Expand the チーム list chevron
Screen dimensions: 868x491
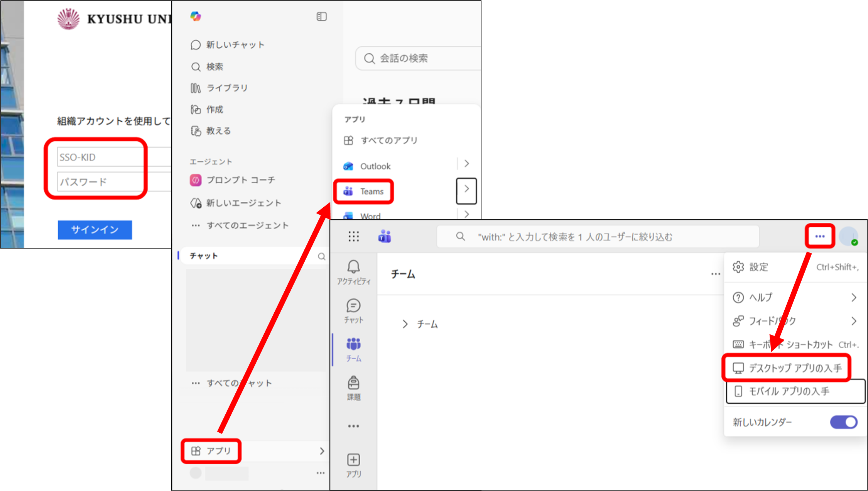(405, 324)
